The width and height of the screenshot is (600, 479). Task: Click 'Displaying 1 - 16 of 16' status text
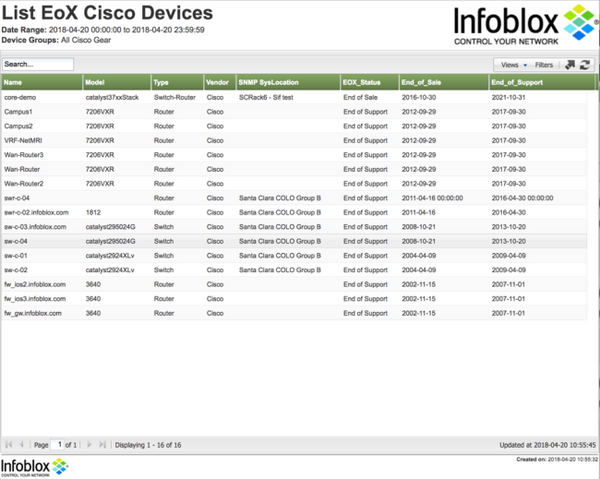tap(148, 445)
